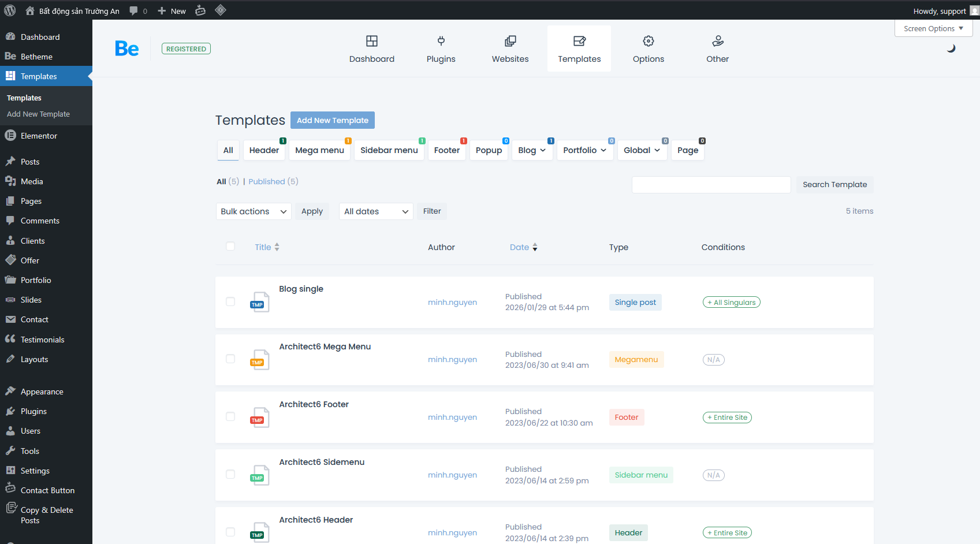Image resolution: width=980 pixels, height=544 pixels.
Task: Open the Bulk actions dropdown
Action: 253,211
